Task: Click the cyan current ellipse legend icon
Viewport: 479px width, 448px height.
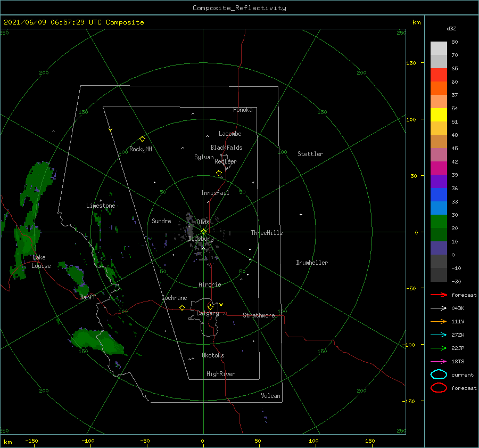Action: pyautogui.click(x=439, y=374)
